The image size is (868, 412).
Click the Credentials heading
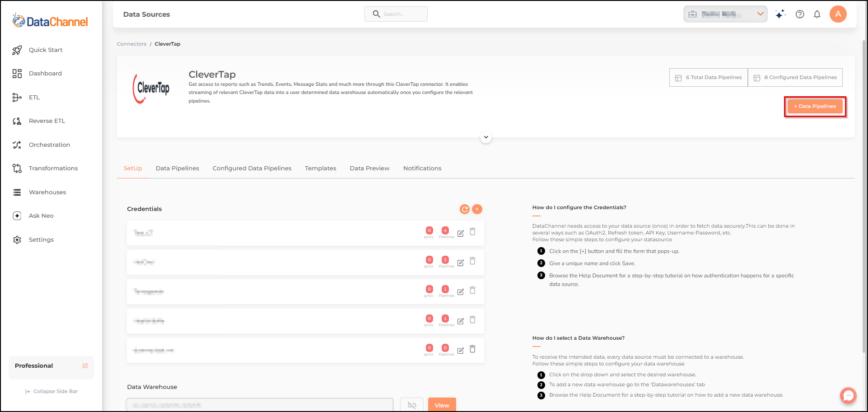[x=145, y=209]
